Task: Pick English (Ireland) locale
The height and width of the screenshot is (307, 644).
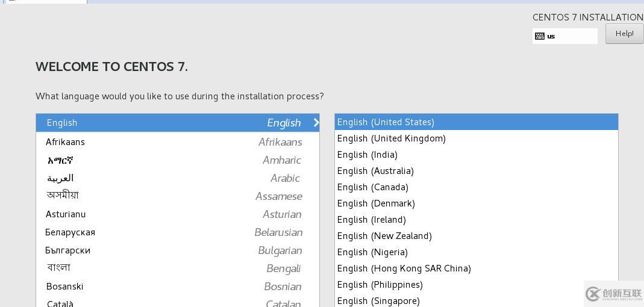Action: coord(477,220)
